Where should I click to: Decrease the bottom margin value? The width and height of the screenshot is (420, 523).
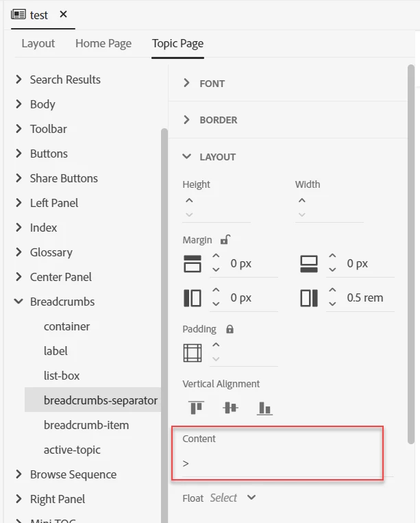pyautogui.click(x=332, y=269)
